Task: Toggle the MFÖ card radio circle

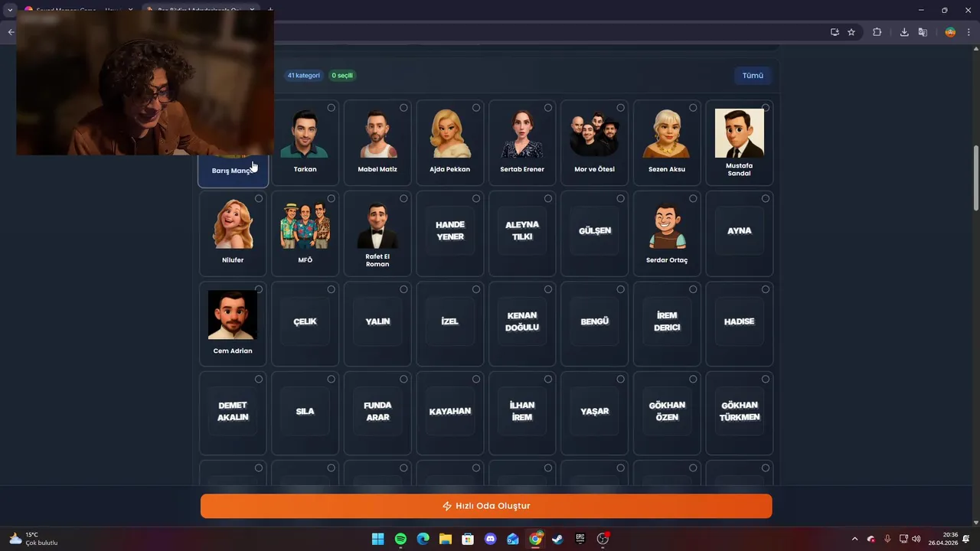Action: (x=331, y=199)
